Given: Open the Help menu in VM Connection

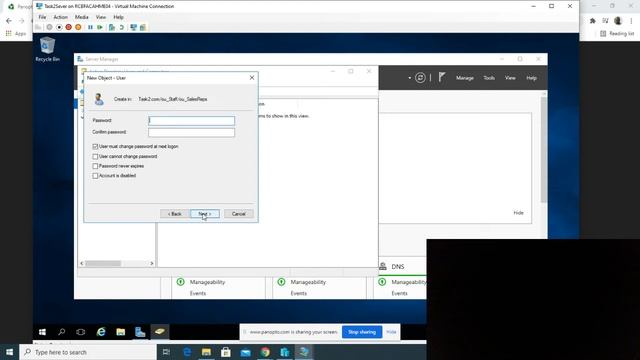Looking at the screenshot, I should point(118,17).
